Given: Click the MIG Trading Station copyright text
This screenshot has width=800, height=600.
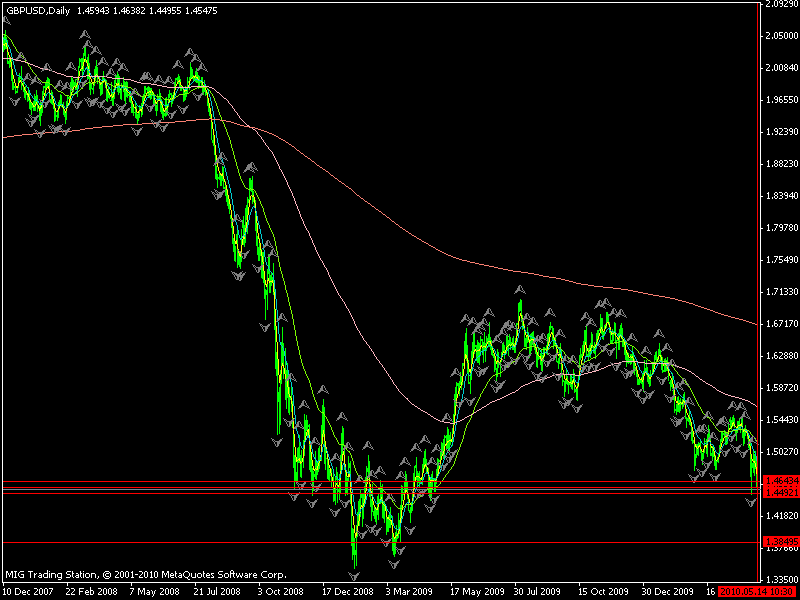Looking at the screenshot, I should (145, 575).
